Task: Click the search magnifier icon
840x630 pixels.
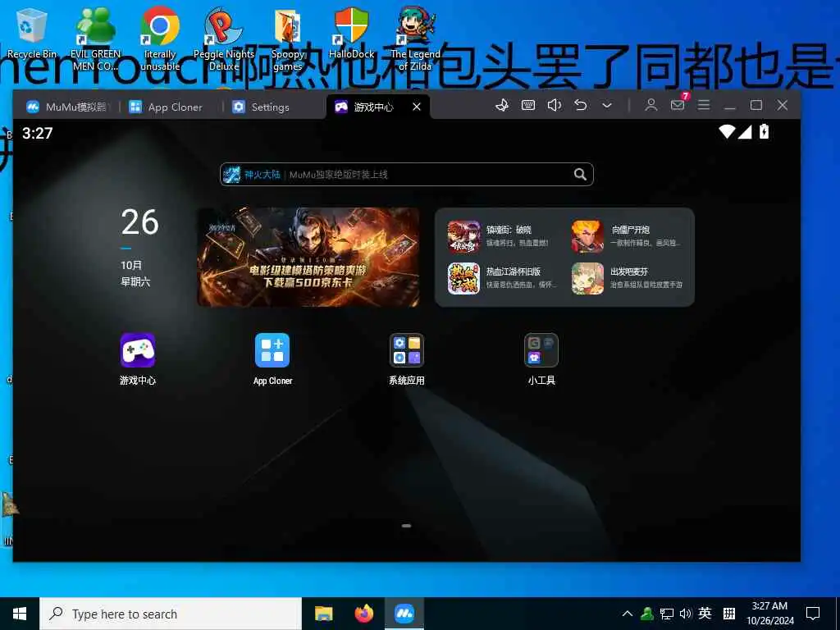Action: coord(580,174)
